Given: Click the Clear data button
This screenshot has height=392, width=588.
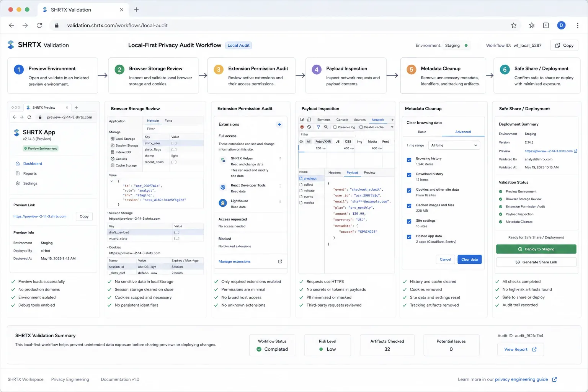Looking at the screenshot, I should pyautogui.click(x=469, y=260).
